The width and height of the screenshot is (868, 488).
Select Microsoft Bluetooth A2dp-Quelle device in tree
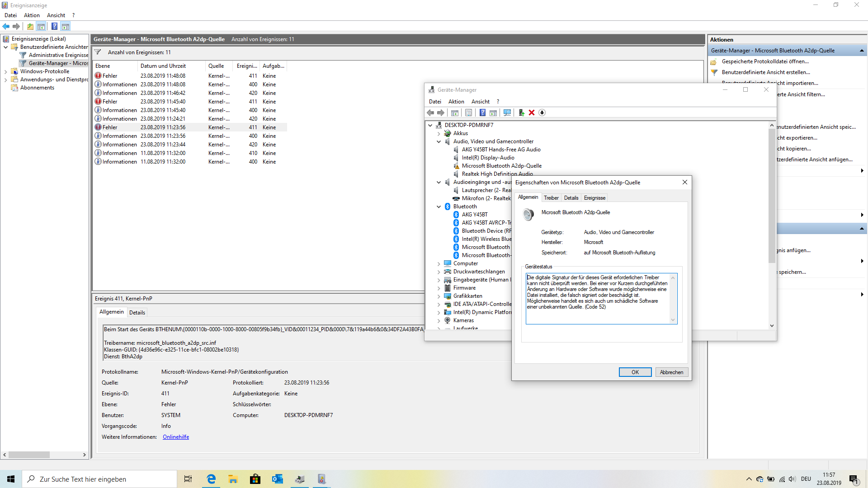[x=501, y=166]
